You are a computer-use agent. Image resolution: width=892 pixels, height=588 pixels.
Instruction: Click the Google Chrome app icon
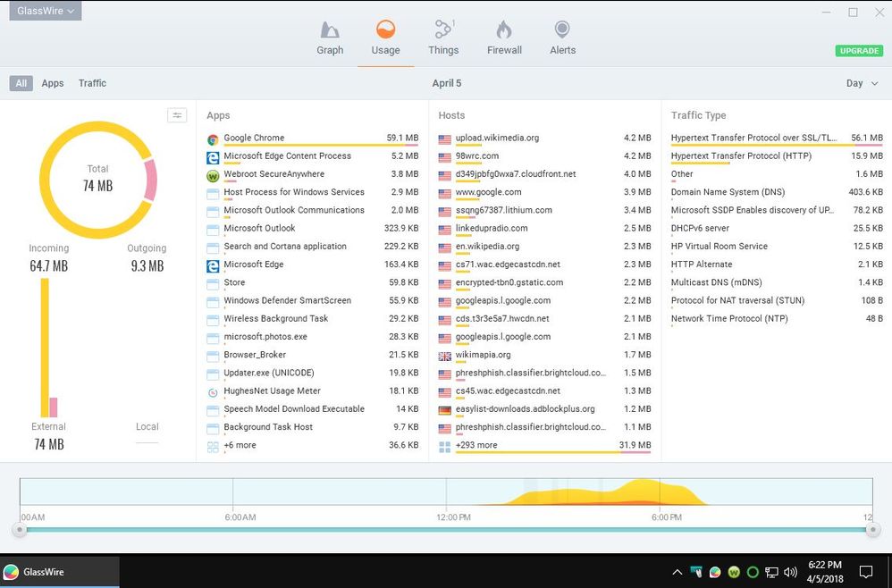click(x=213, y=139)
